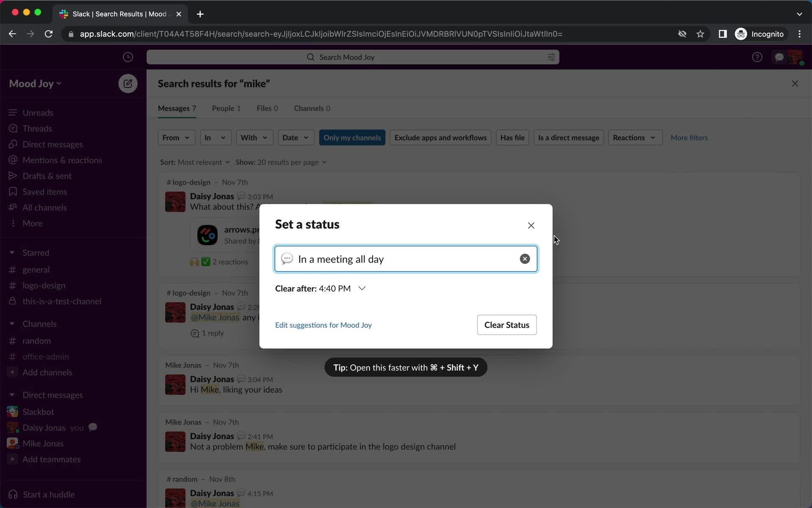Screen dimensions: 812x508
Task: Toggle the Only my channels filter
Action: pos(351,137)
